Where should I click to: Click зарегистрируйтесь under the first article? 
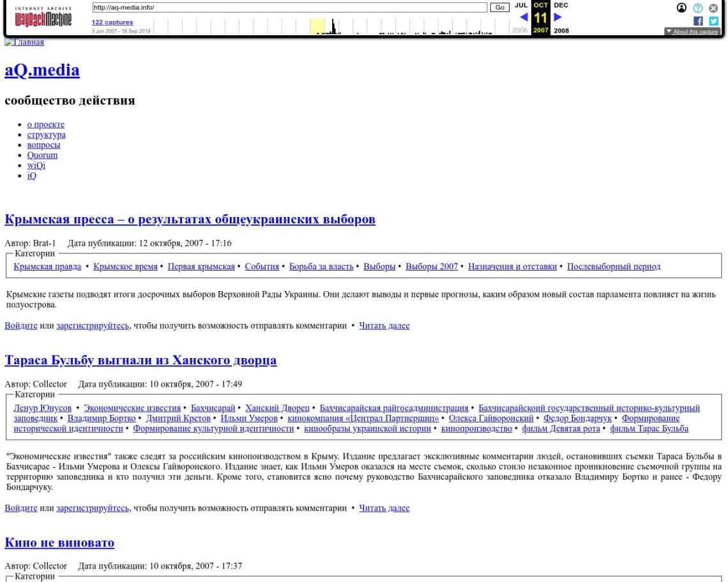coord(93,325)
